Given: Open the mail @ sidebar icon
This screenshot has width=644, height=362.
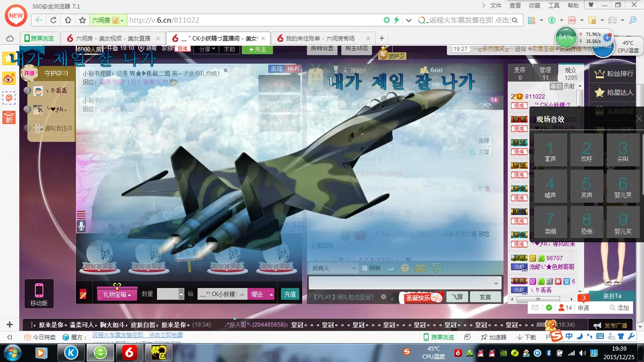Looking at the screenshot, I should [9, 98].
